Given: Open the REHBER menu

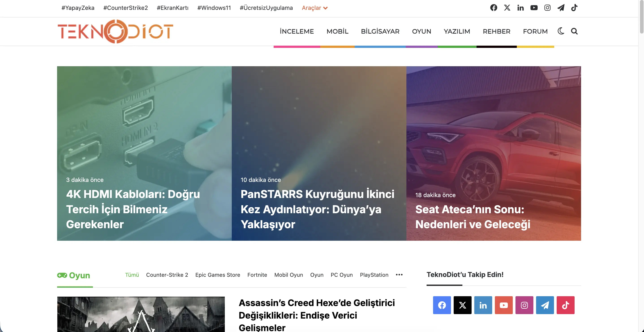Looking at the screenshot, I should tap(496, 32).
